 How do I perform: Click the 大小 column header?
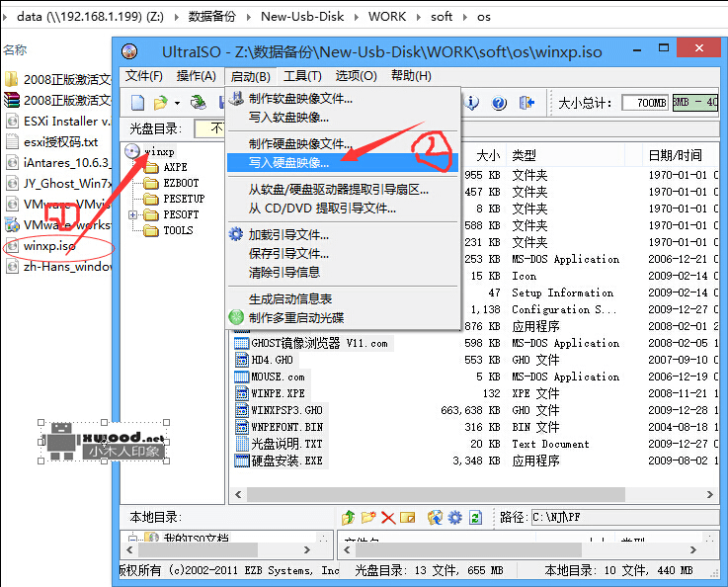coord(488,155)
